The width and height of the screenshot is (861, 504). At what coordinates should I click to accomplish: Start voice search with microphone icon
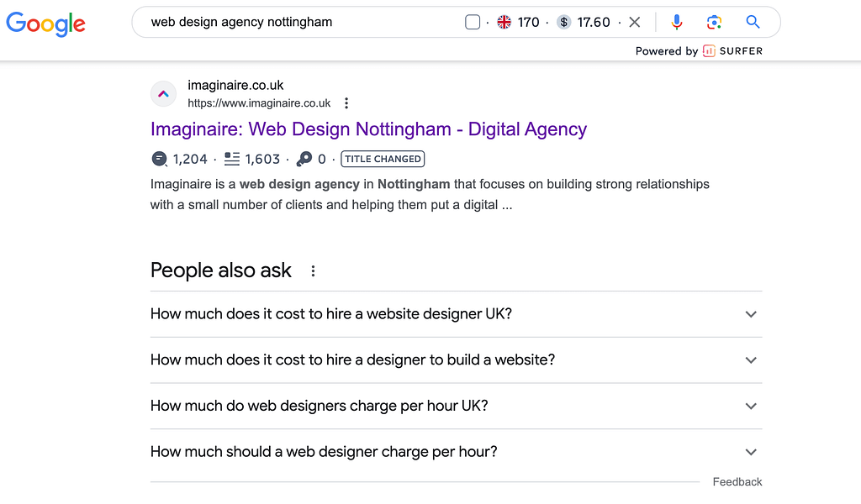tap(677, 22)
